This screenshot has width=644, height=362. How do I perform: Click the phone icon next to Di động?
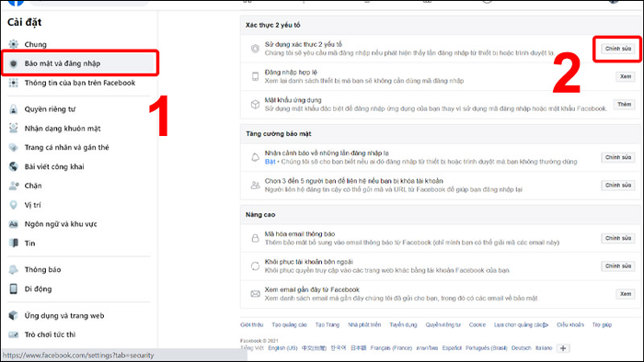[14, 288]
